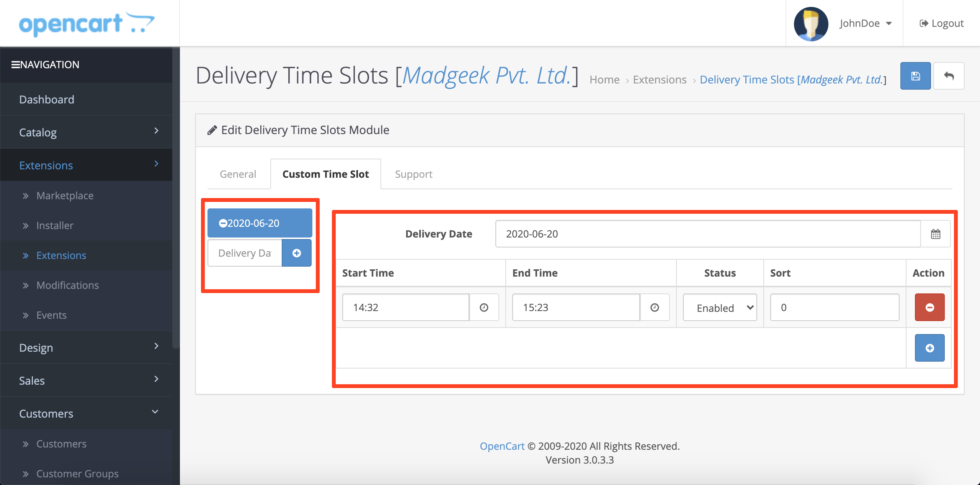Remove the time slot row with red minus button
Image resolution: width=980 pixels, height=485 pixels.
coord(929,307)
